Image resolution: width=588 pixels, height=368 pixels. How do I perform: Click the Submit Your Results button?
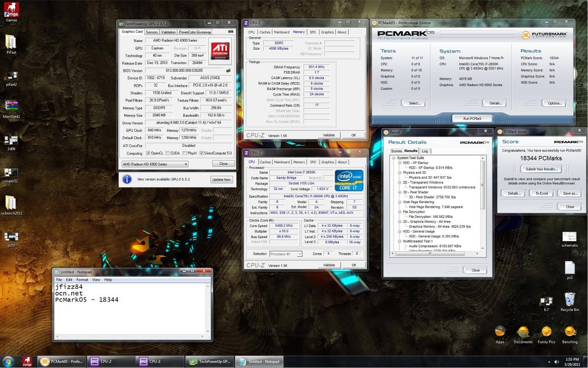[541, 169]
